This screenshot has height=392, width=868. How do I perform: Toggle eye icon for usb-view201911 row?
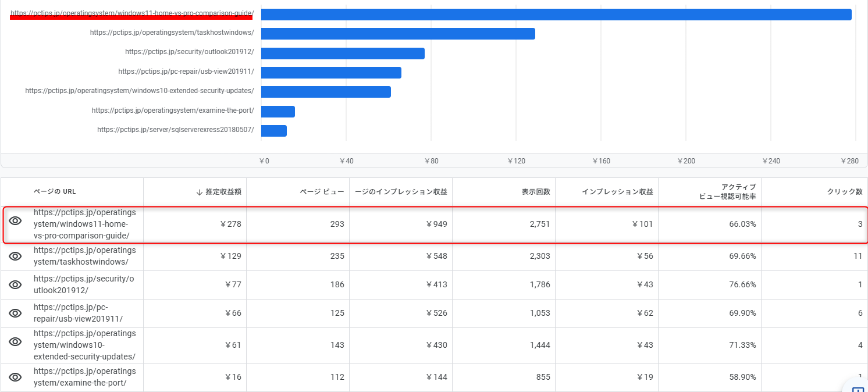[15, 313]
